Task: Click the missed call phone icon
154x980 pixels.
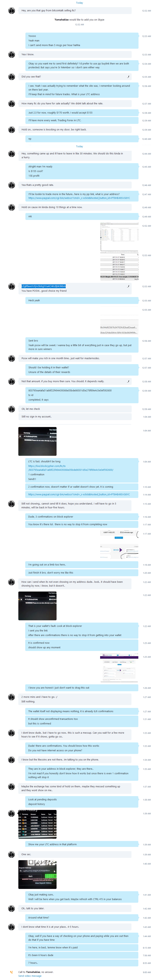Action: click(11, 972)
